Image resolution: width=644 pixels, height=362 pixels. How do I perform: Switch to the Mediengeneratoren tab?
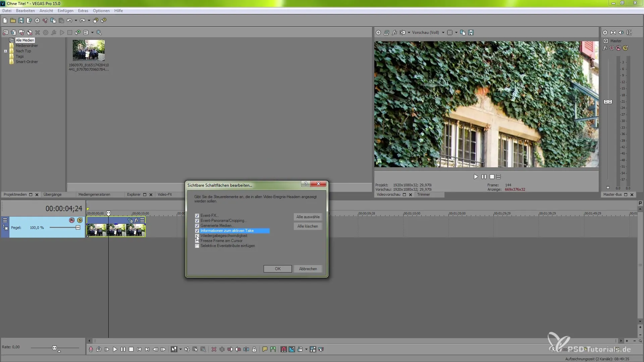94,194
